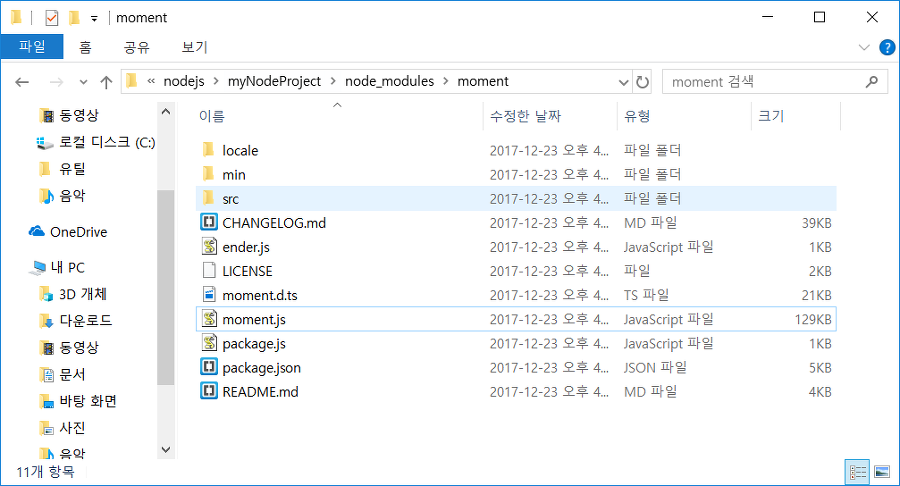This screenshot has height=486, width=900.
Task: Sort by 이름 column header
Action: (339, 116)
